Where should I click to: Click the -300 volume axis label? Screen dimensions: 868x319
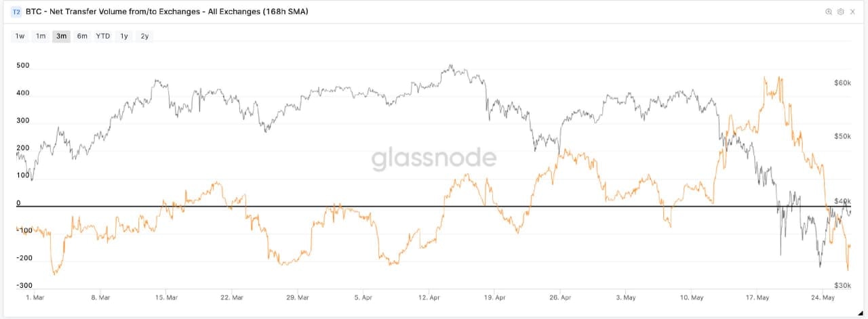coord(24,286)
